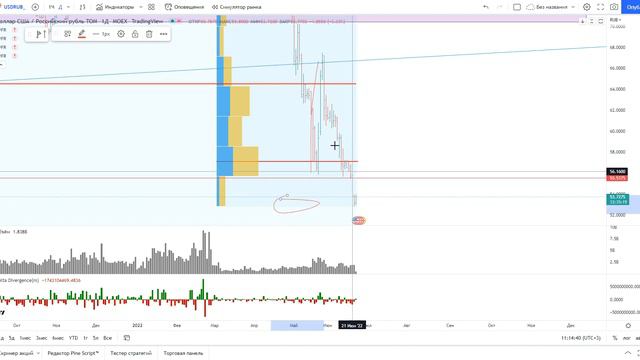Screen dimensions: 640x360
Task: Click the 68.0000 price scale level
Action: [x=617, y=47]
